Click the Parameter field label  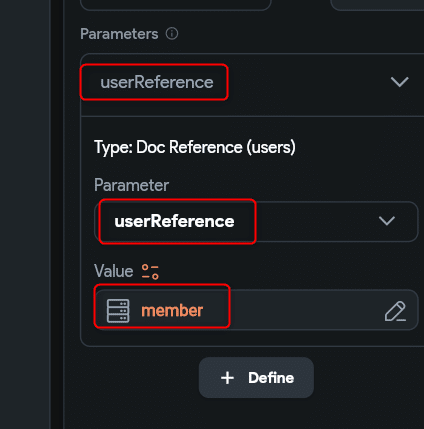click(132, 185)
